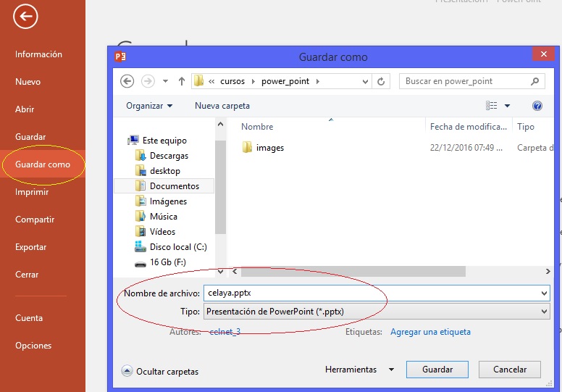
Task: Click the up one level arrow
Action: pyautogui.click(x=180, y=81)
